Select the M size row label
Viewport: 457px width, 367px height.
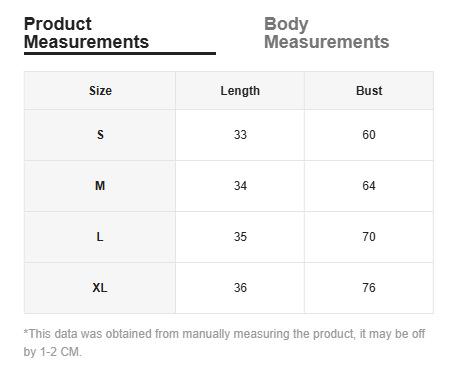tap(100, 186)
